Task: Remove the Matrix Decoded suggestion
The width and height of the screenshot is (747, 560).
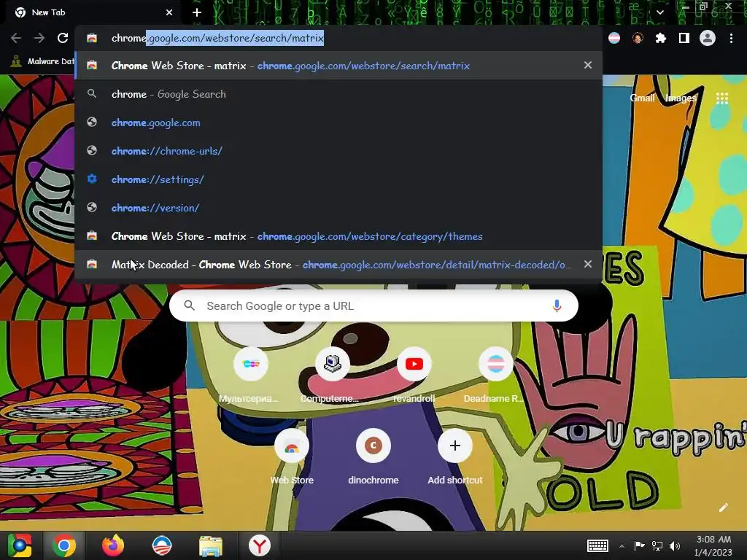Action: 588,264
